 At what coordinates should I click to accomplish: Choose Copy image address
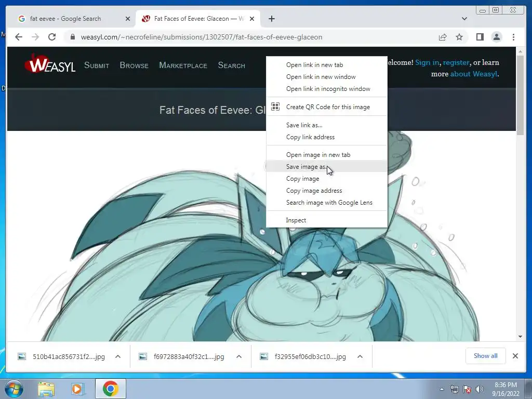326,190
